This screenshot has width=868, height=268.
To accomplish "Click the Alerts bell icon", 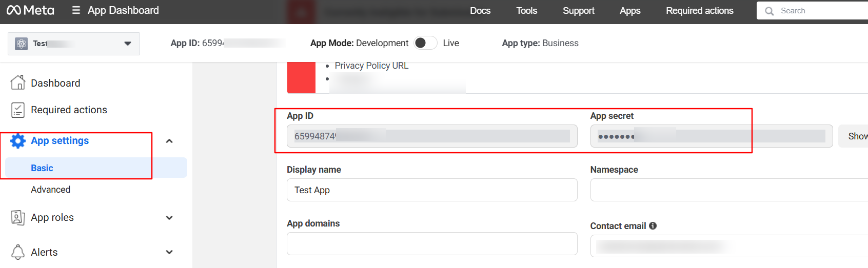I will click(18, 252).
